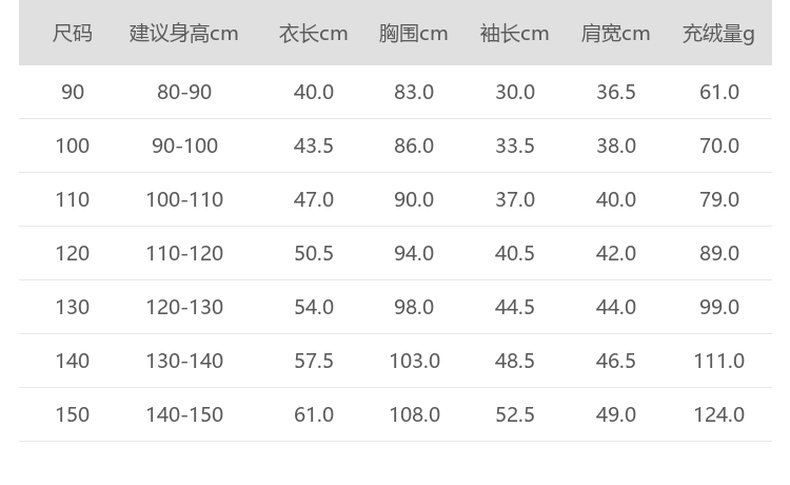Select the 130-140 height range cell

tap(184, 361)
